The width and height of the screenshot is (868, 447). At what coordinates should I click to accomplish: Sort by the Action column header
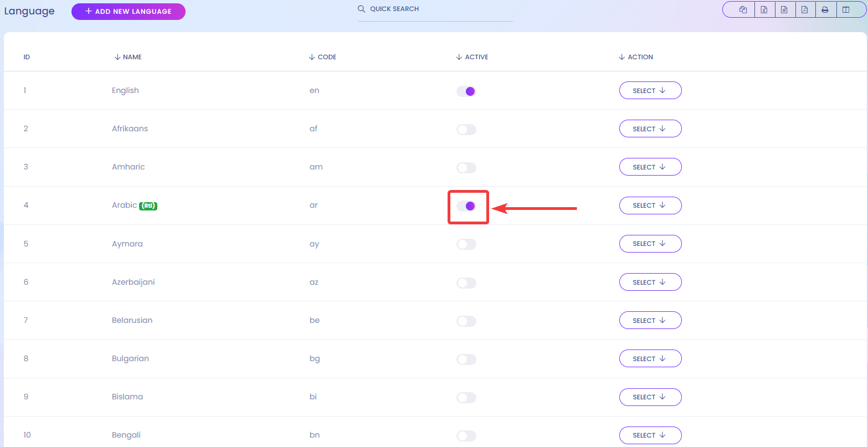(636, 57)
